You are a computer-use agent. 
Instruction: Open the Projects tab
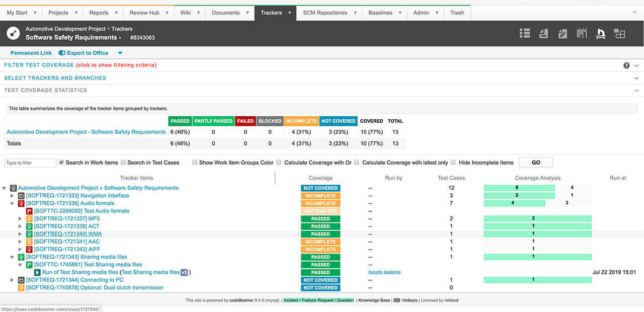(63, 13)
